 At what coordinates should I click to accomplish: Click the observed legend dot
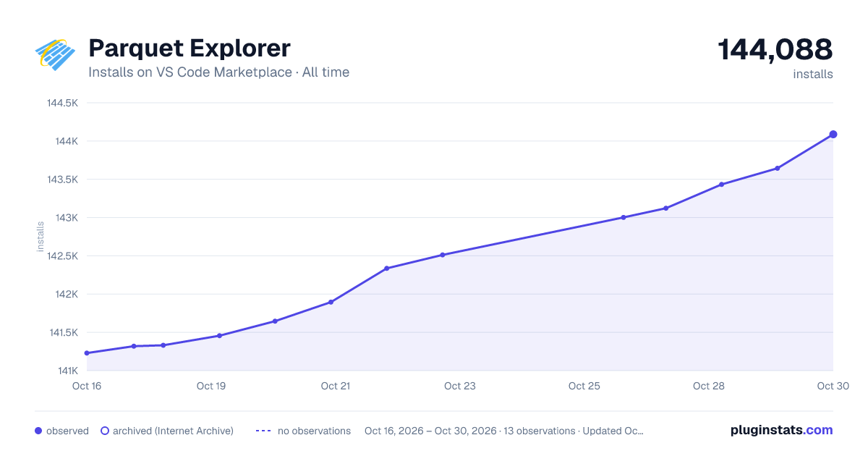pos(38,431)
